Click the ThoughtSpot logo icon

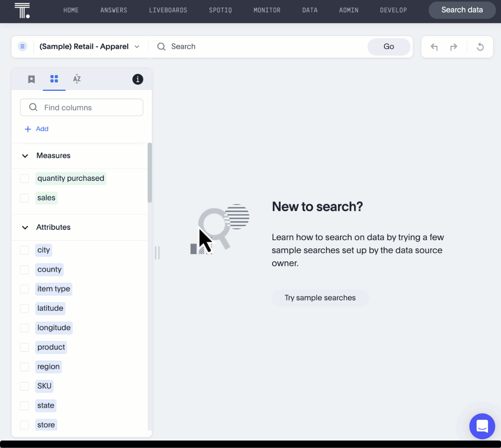click(22, 10)
